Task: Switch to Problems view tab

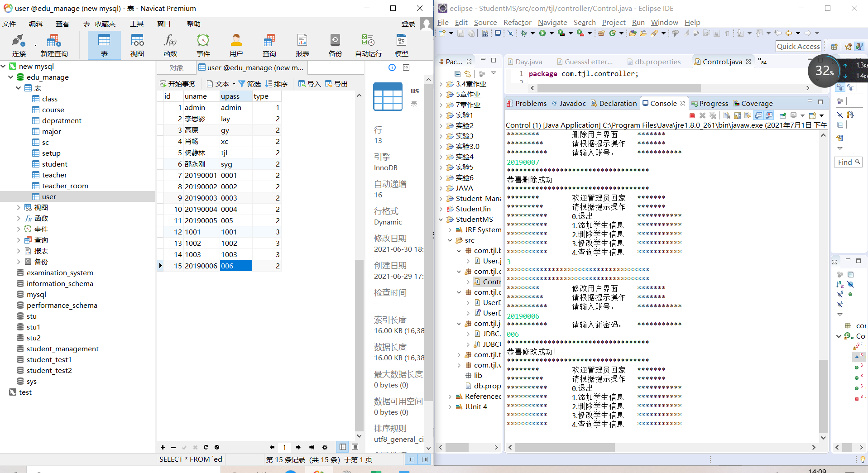Action: 527,103
